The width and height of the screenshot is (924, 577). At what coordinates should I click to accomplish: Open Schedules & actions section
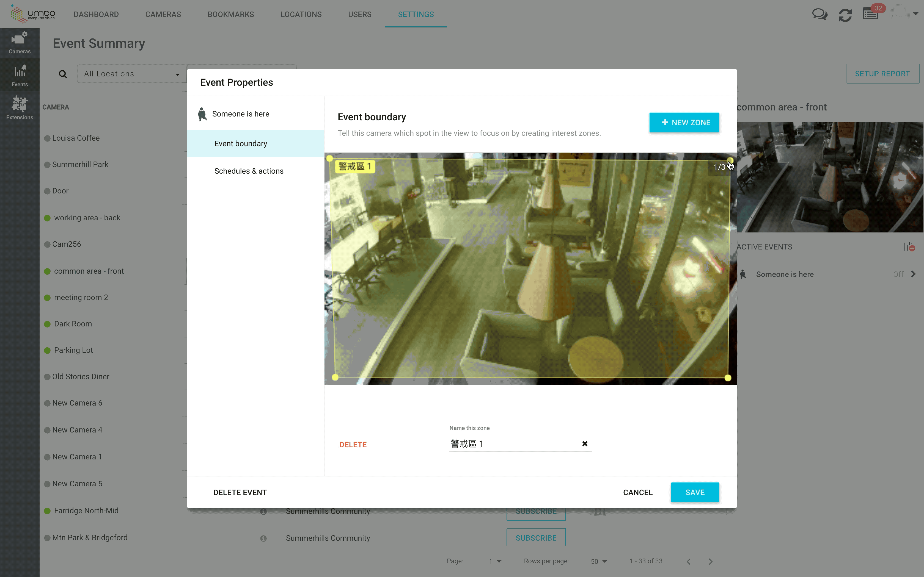pyautogui.click(x=249, y=171)
